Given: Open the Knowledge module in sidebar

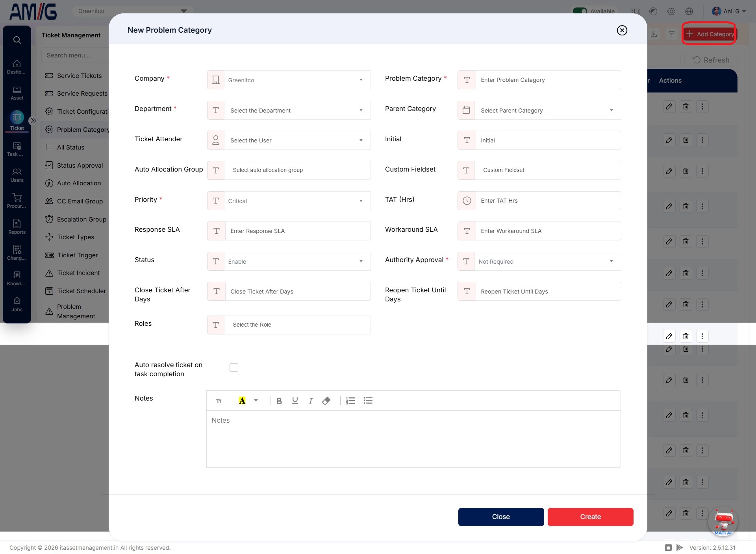Looking at the screenshot, I should (x=17, y=279).
